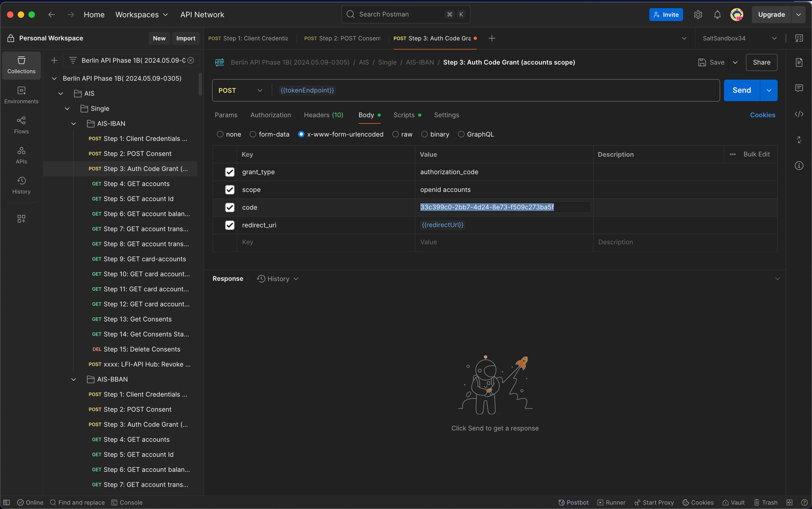Toggle the sidebar icon in status bar

click(x=7, y=502)
